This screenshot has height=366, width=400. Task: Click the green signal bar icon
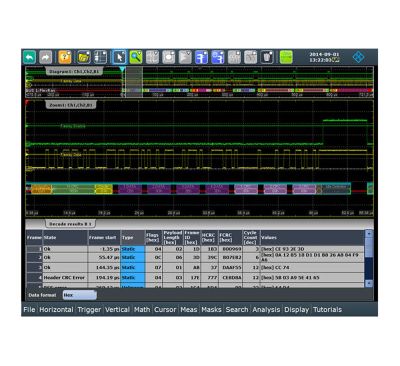coord(286,57)
